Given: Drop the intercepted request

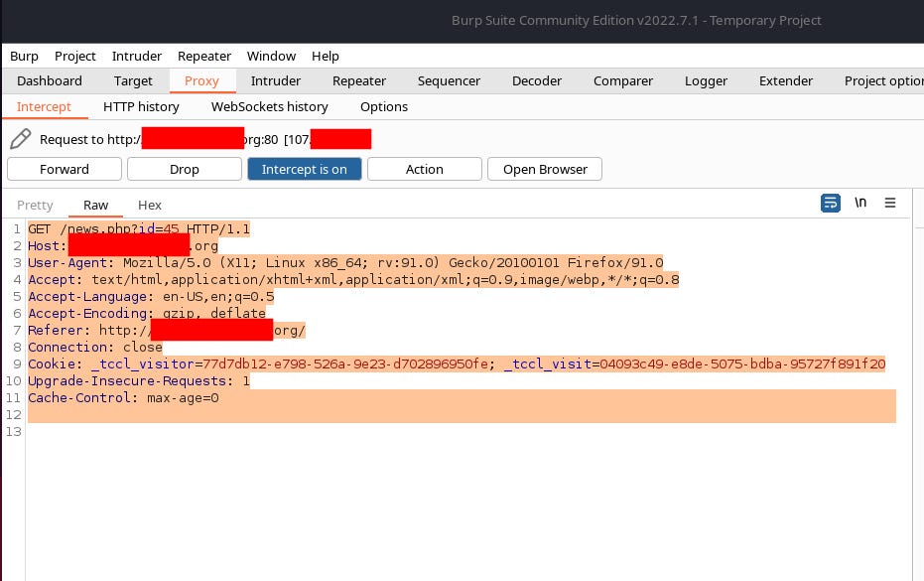Looking at the screenshot, I should 185,169.
